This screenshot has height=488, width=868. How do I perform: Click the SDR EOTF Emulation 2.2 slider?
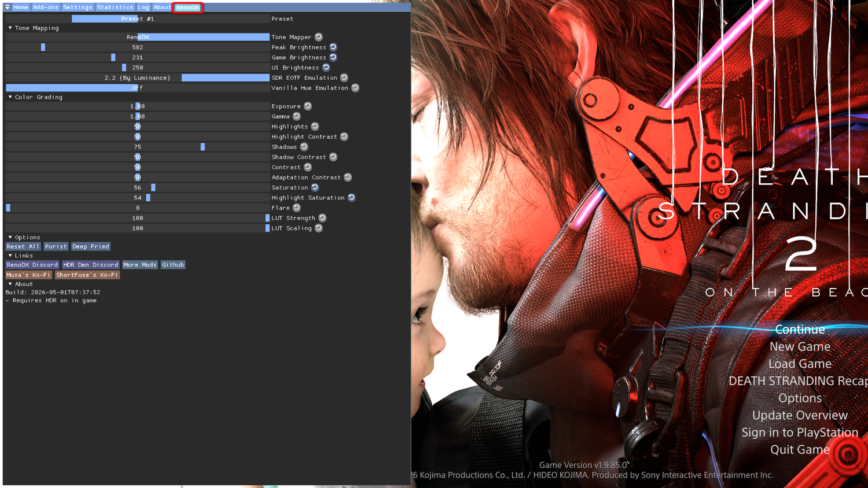[138, 77]
